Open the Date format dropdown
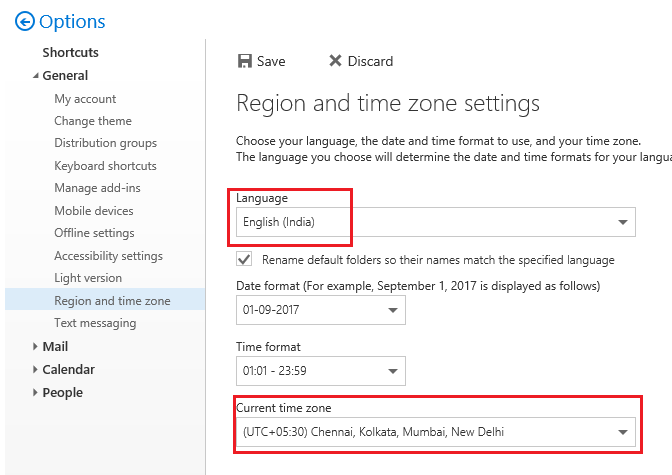 click(392, 310)
